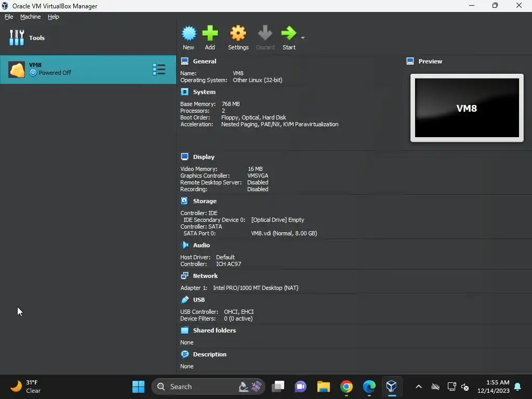Open the Display settings heading link
This screenshot has height=399, width=532.
pyautogui.click(x=204, y=157)
